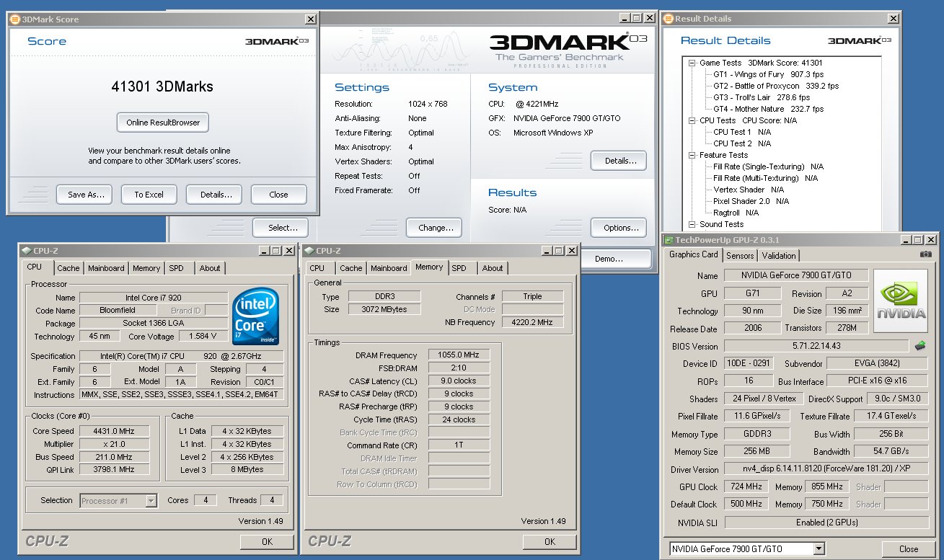The image size is (944, 560).
Task: Click the Save As... button
Action: click(84, 195)
